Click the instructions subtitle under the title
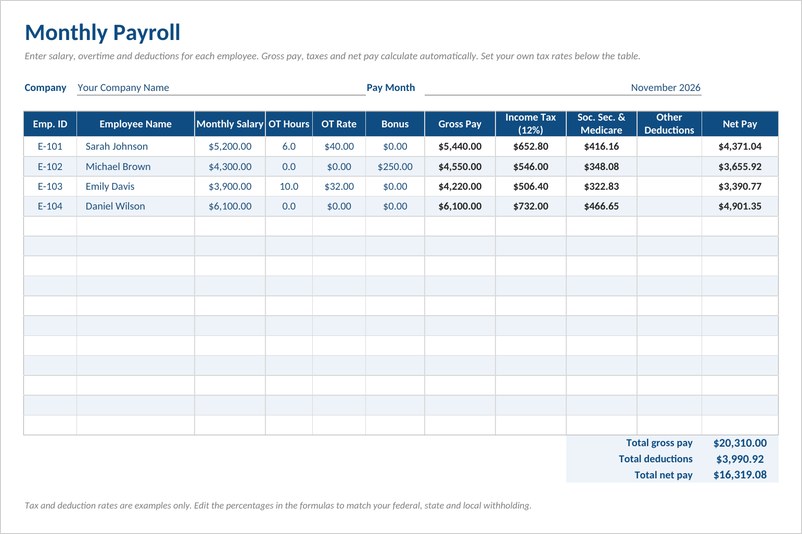 point(332,56)
